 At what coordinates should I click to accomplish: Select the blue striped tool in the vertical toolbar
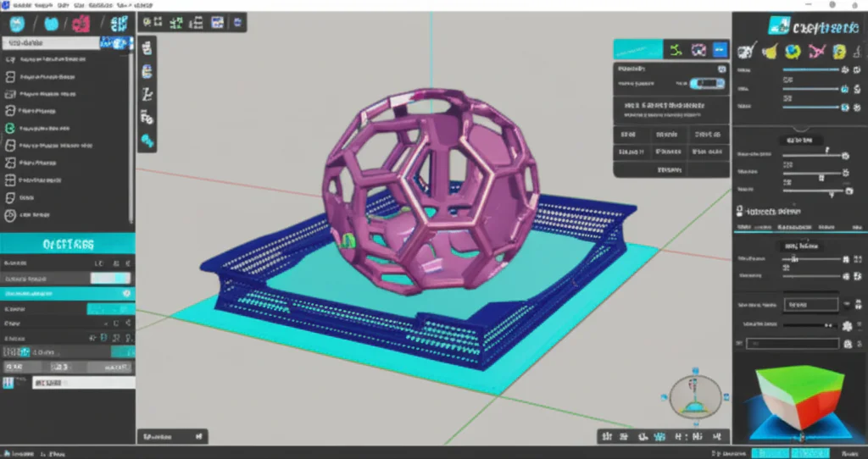tap(147, 71)
